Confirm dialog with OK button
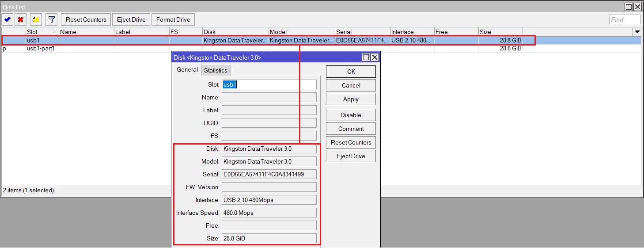The height and width of the screenshot is (248, 644). (351, 72)
